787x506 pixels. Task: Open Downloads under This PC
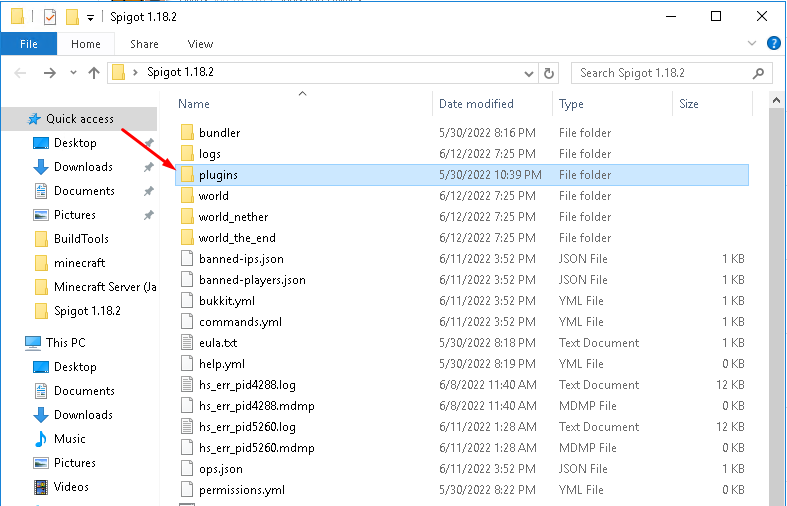pos(83,415)
